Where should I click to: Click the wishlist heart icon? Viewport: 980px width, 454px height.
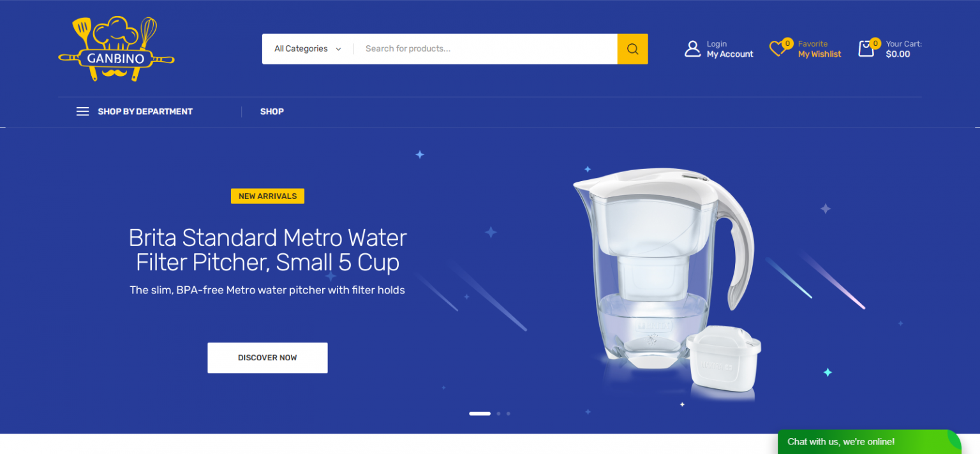click(x=777, y=49)
